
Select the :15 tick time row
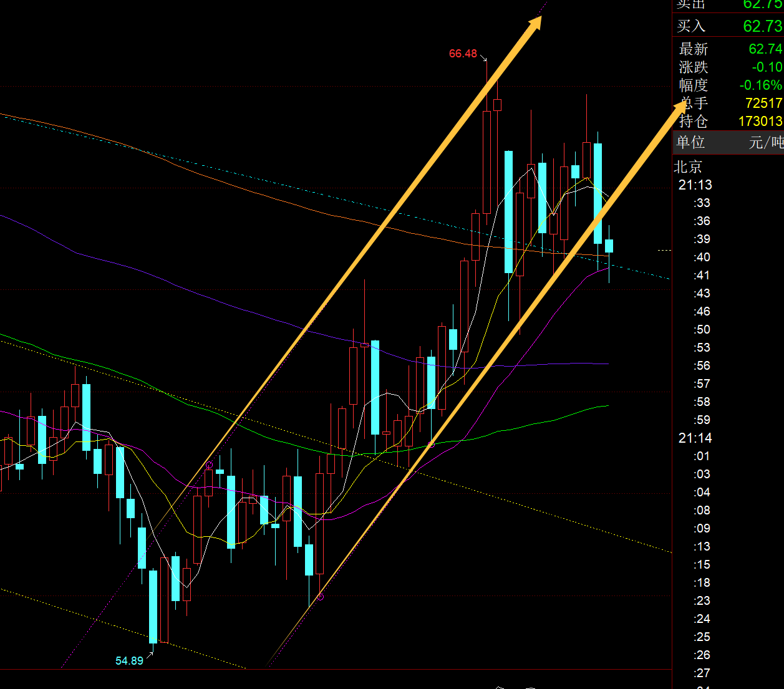click(702, 564)
